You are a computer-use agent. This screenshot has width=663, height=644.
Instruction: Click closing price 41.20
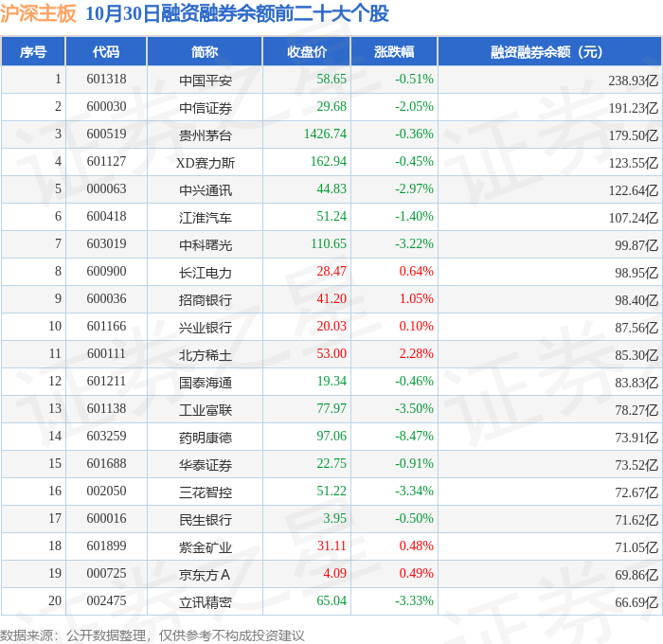[x=331, y=299]
